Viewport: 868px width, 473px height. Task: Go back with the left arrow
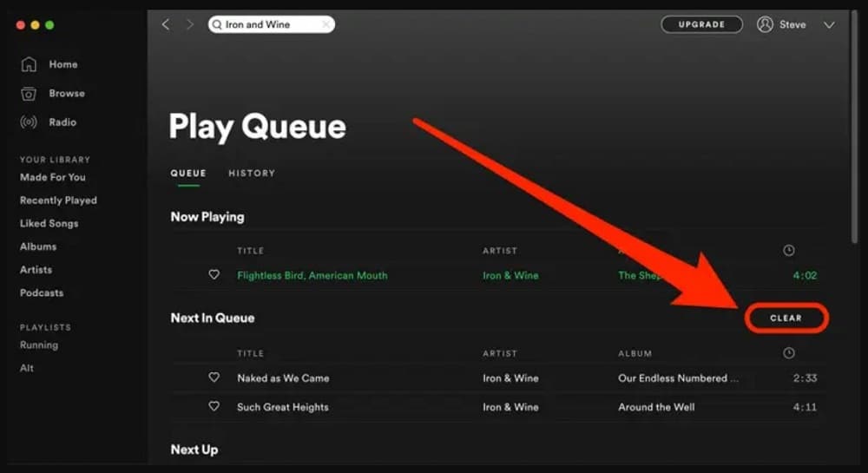tap(166, 24)
